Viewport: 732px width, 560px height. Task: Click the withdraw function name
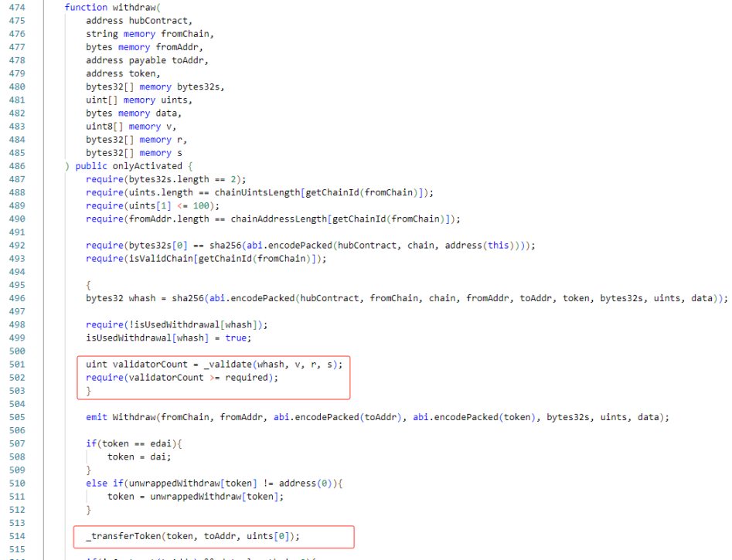[133, 7]
